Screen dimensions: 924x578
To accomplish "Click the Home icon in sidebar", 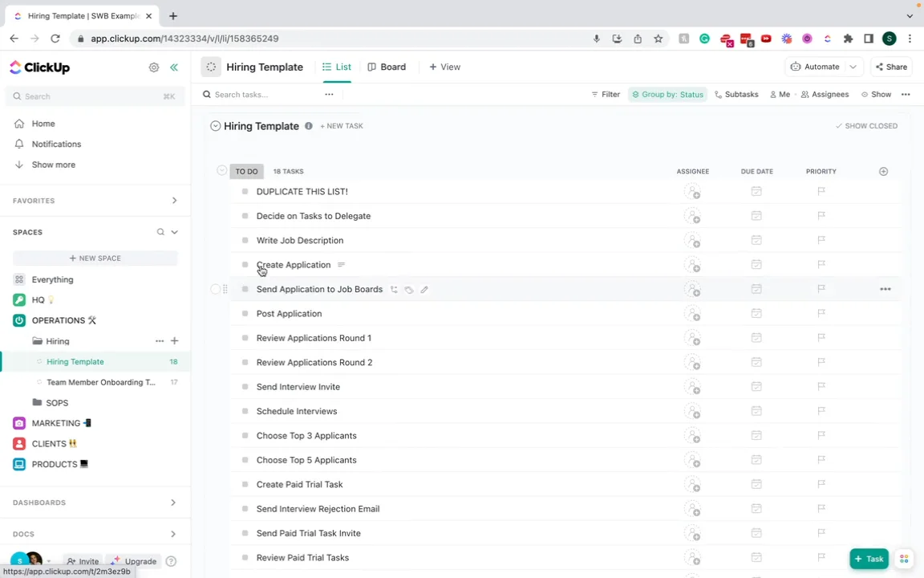I will click(x=19, y=124).
